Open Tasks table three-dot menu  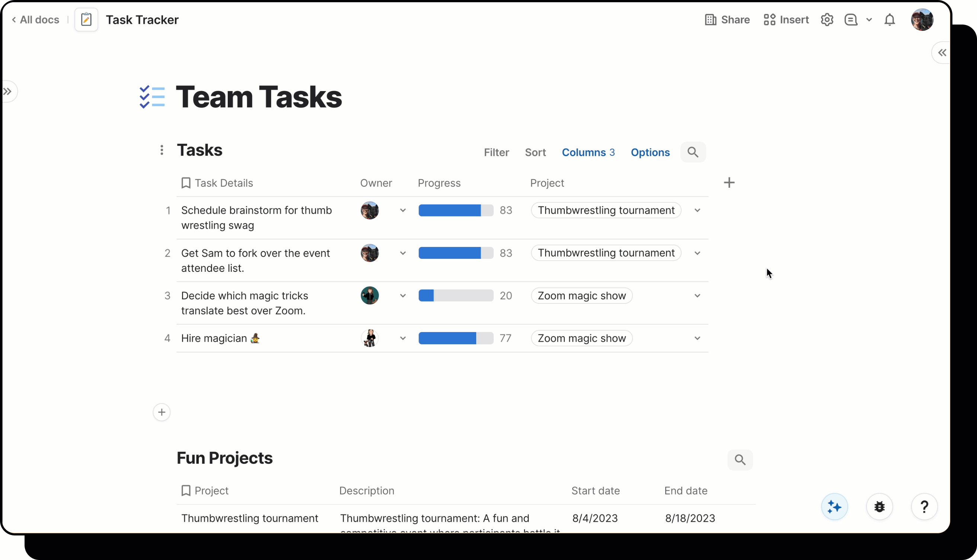161,150
